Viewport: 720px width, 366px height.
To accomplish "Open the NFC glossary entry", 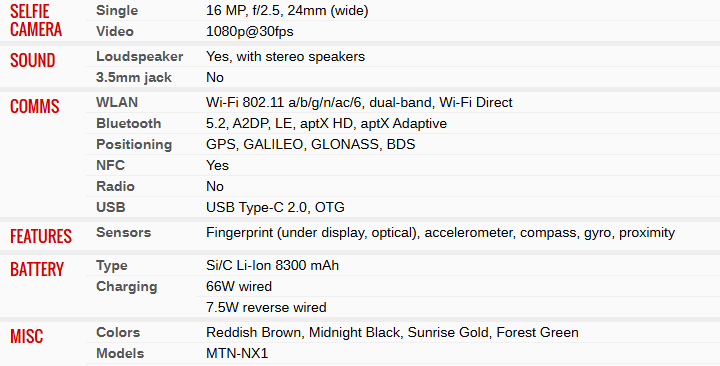I will point(110,165).
